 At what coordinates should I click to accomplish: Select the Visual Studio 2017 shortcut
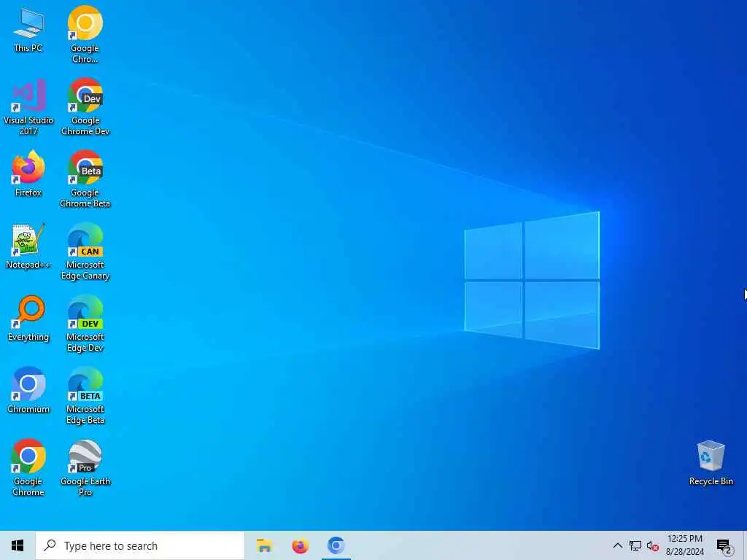point(28,106)
